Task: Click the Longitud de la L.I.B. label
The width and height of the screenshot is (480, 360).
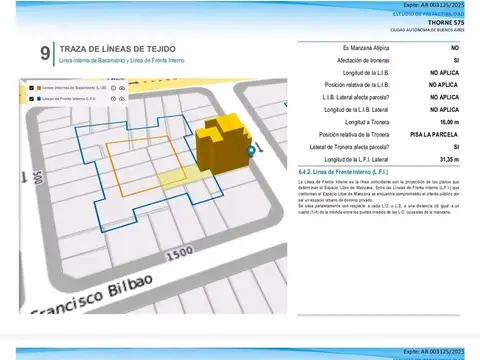Action: click(366, 73)
